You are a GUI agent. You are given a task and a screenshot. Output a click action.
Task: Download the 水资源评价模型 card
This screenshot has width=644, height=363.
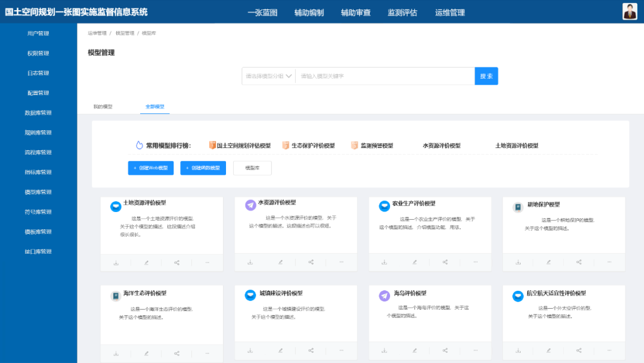250,262
